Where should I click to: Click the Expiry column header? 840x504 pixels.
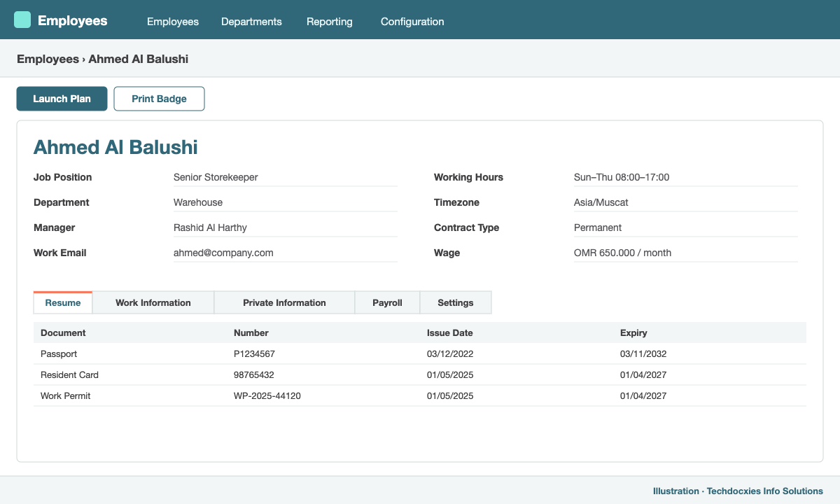[633, 332]
